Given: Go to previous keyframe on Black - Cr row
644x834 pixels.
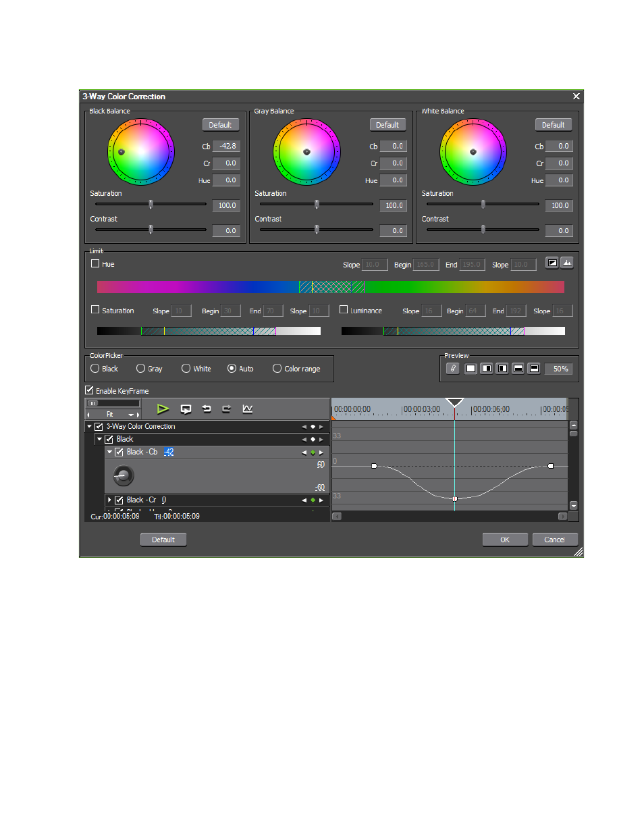Looking at the screenshot, I should pyautogui.click(x=304, y=500).
